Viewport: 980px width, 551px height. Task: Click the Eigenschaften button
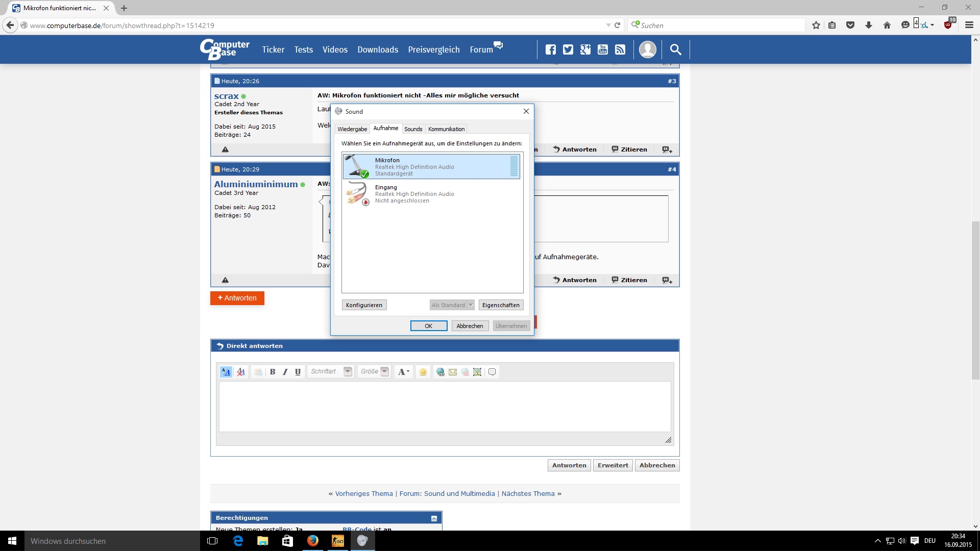[x=501, y=305]
